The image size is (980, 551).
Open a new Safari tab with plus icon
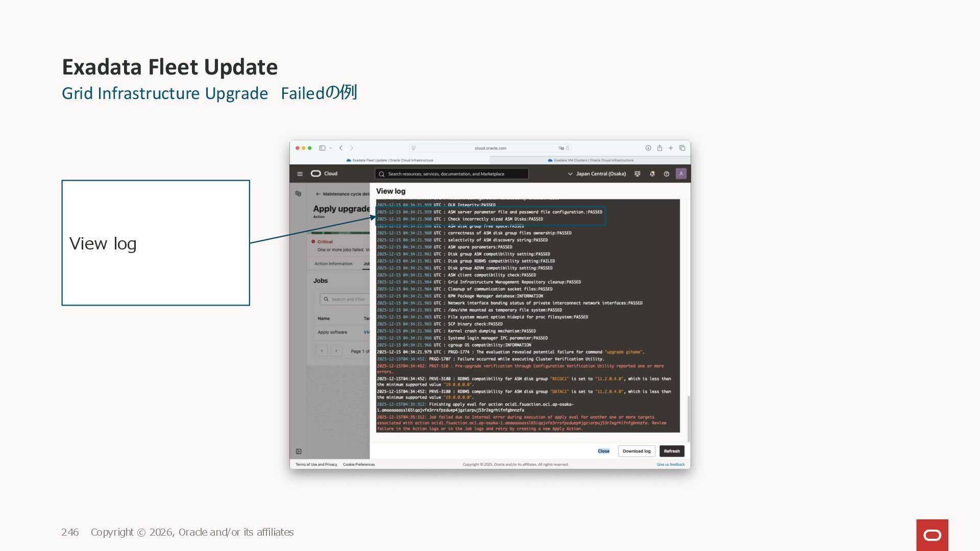tap(671, 148)
